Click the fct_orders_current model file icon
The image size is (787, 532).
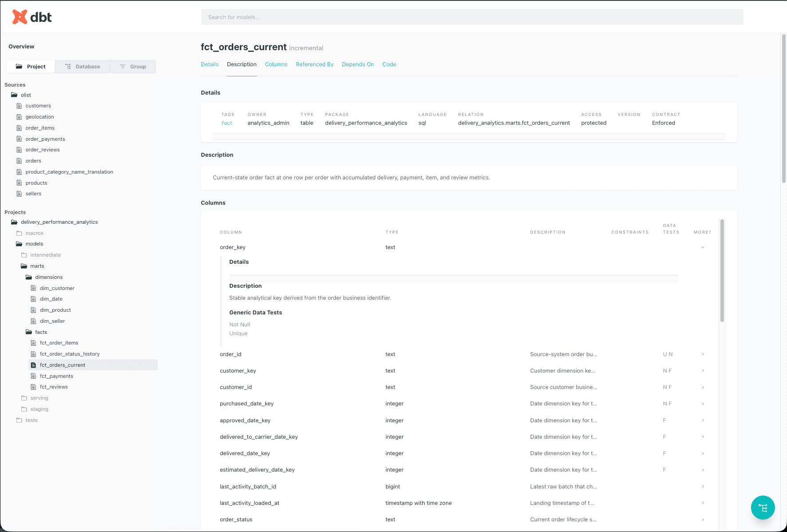[x=34, y=365]
